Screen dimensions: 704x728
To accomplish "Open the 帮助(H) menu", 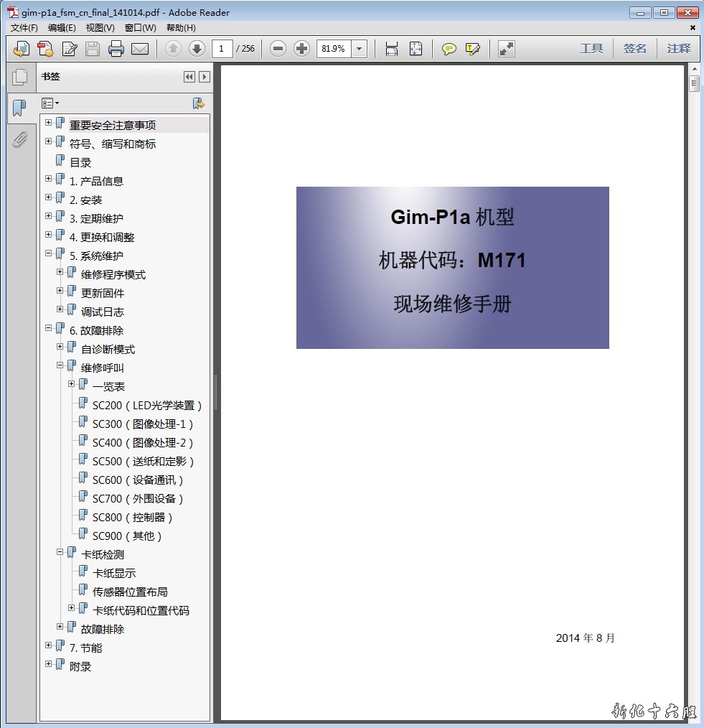I will (181, 28).
